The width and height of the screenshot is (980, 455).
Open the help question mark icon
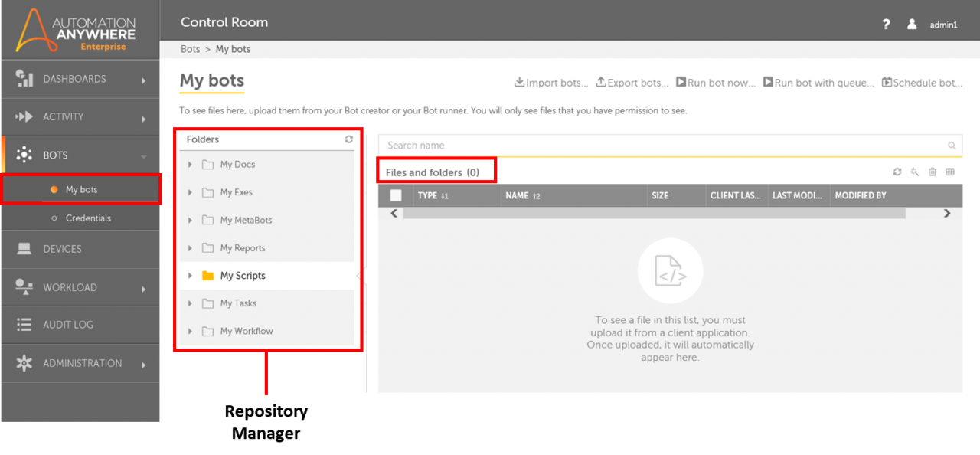point(886,25)
